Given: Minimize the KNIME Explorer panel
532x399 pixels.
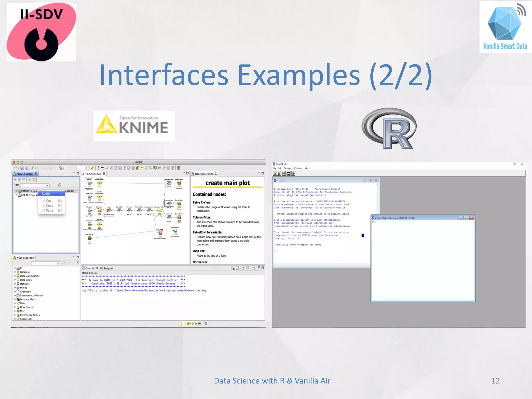Looking at the screenshot, I should pos(74,173).
